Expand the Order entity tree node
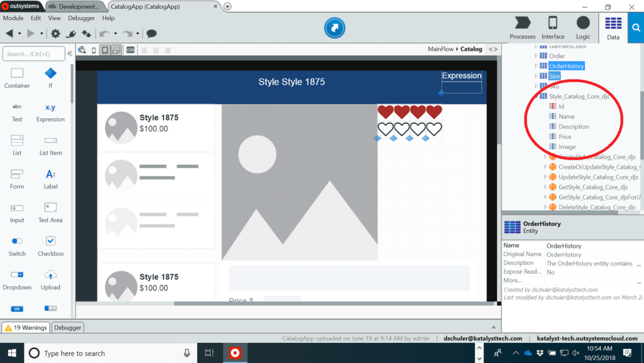The image size is (644, 363). tap(536, 56)
